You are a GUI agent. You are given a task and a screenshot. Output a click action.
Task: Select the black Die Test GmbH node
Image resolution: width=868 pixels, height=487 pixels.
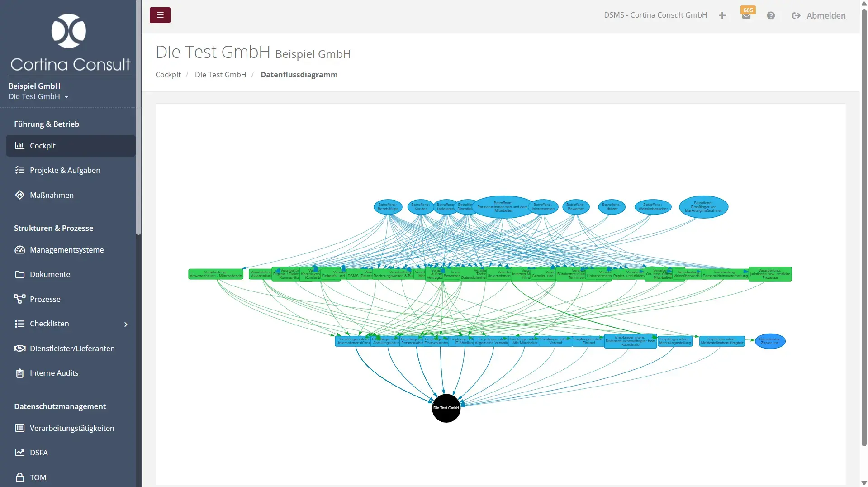[x=446, y=408]
